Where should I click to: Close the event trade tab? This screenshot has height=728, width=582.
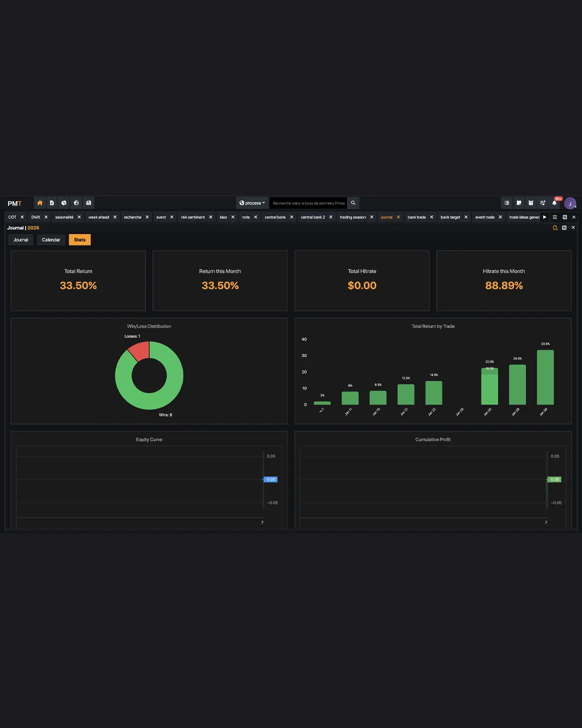point(500,217)
